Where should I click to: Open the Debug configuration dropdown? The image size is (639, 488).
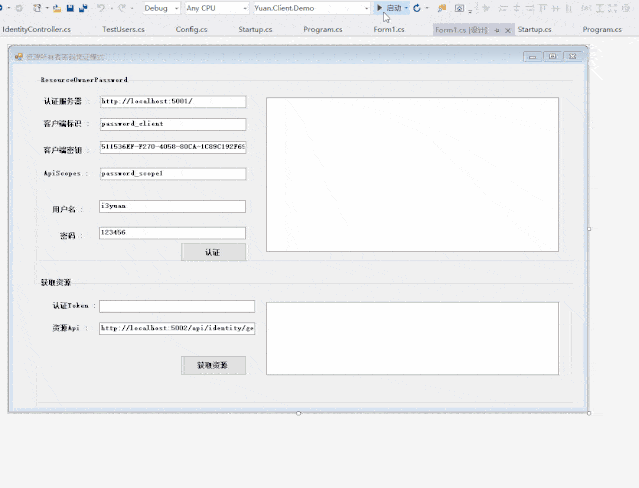[160, 8]
